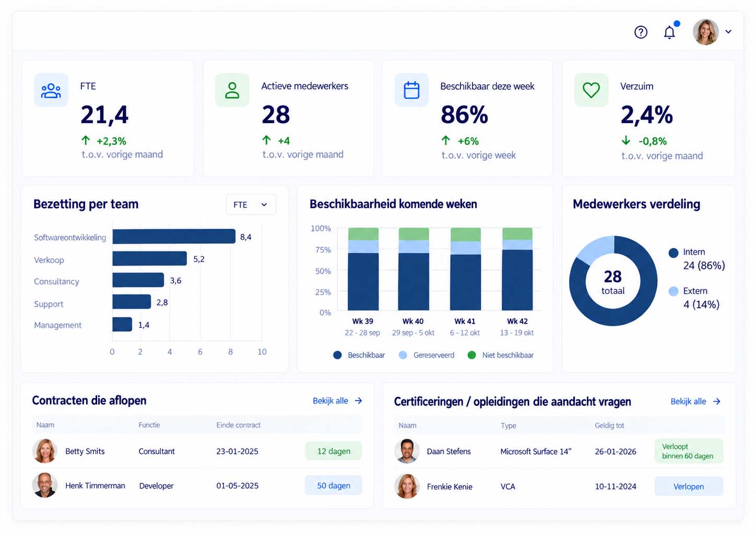Open Betty Smits photo thumbnail

click(45, 451)
